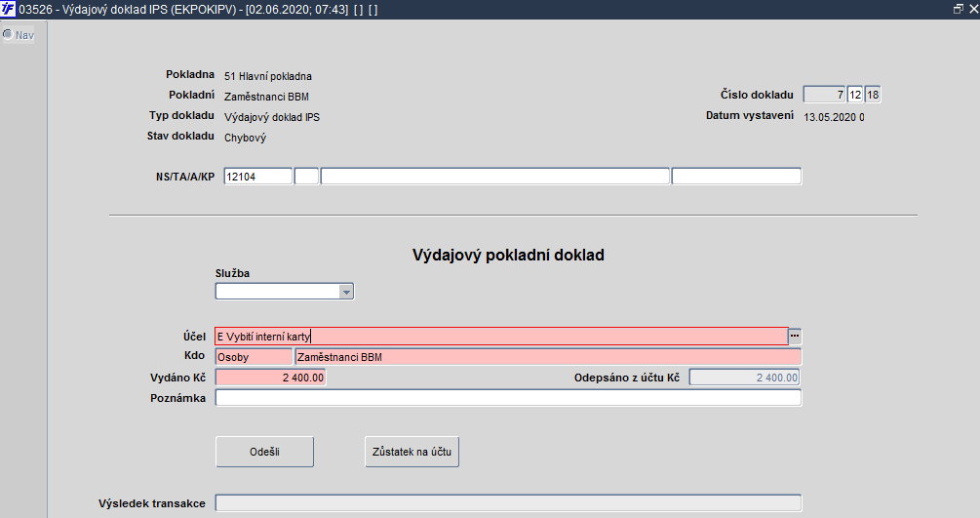Click the wide empty third NS/TA/A/KP field

pyautogui.click(x=495, y=177)
